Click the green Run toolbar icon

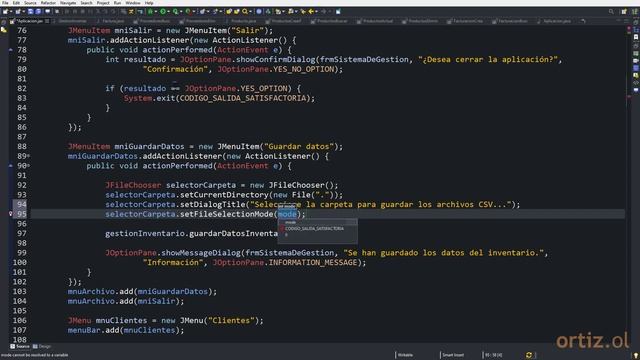point(163,11)
